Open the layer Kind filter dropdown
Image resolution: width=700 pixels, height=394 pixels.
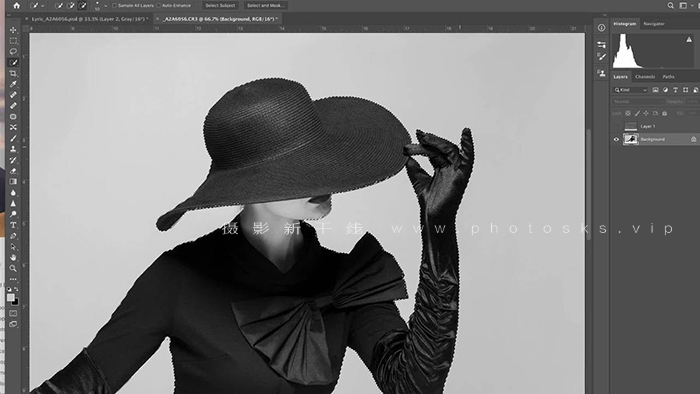tap(630, 90)
